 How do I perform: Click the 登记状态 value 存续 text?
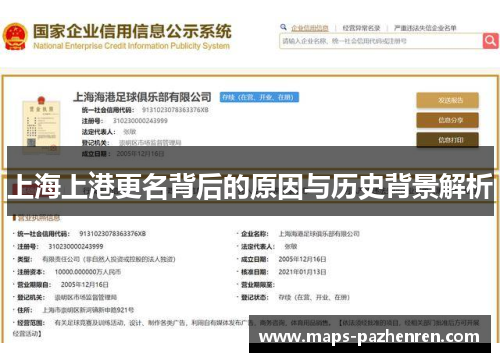(314, 297)
